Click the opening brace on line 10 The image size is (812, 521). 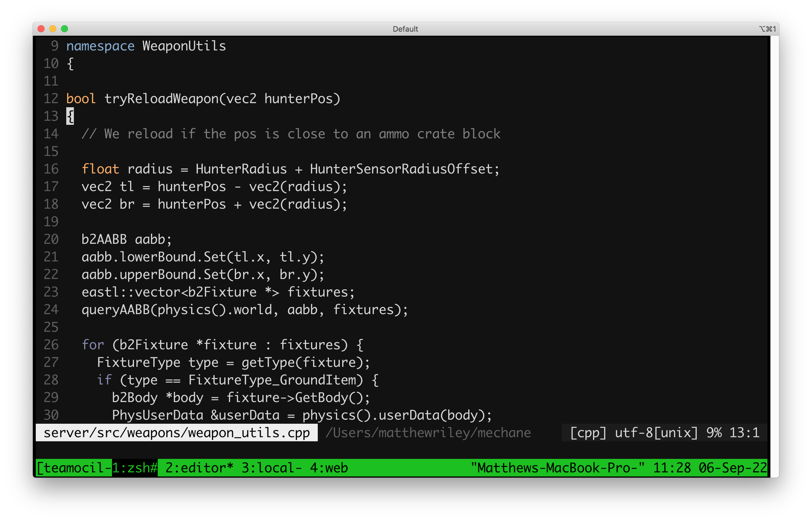pos(70,64)
